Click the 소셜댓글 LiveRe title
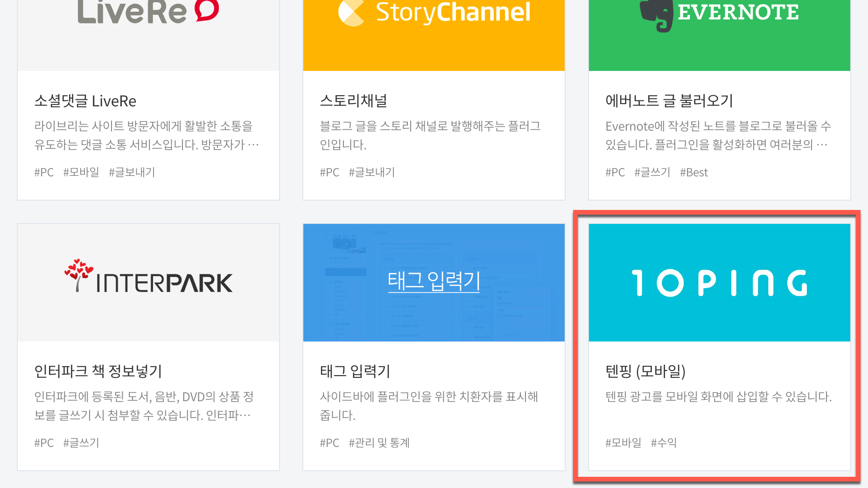This screenshot has height=488, width=868. [x=85, y=101]
